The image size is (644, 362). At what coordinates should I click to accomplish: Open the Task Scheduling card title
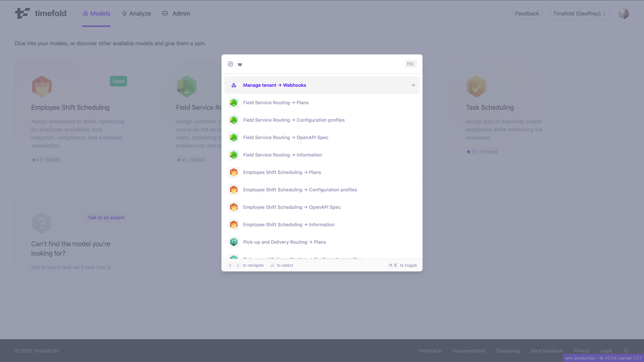490,107
